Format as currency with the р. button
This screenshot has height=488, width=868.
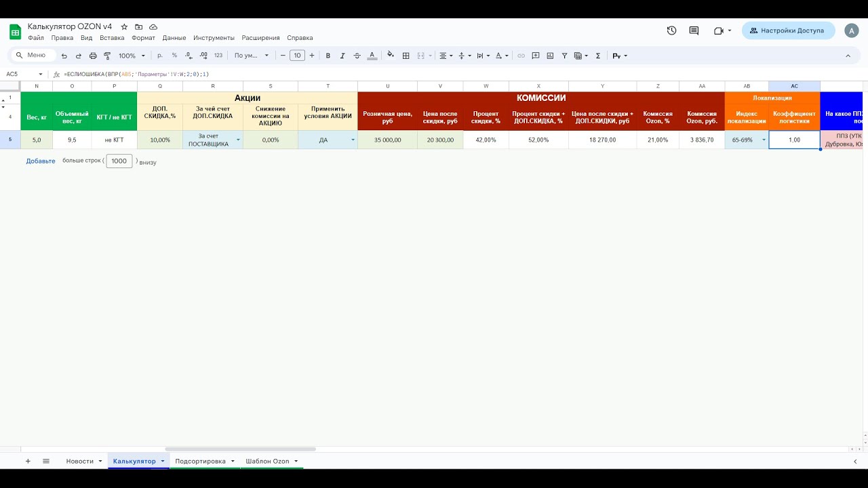160,56
